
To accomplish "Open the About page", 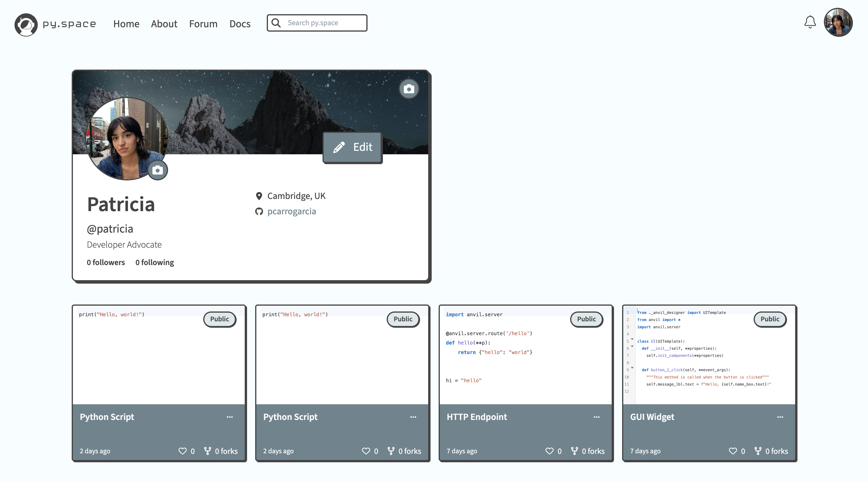I will coord(164,24).
